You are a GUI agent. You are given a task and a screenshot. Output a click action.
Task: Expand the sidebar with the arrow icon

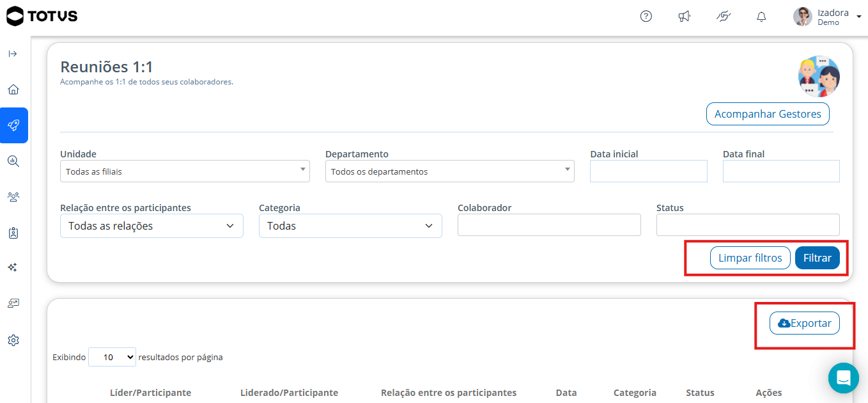(x=13, y=54)
